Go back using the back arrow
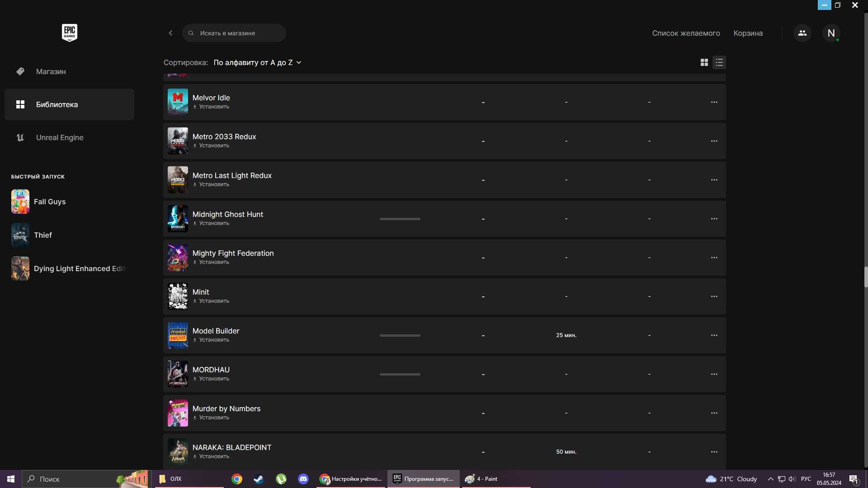The image size is (868, 488). [x=170, y=33]
